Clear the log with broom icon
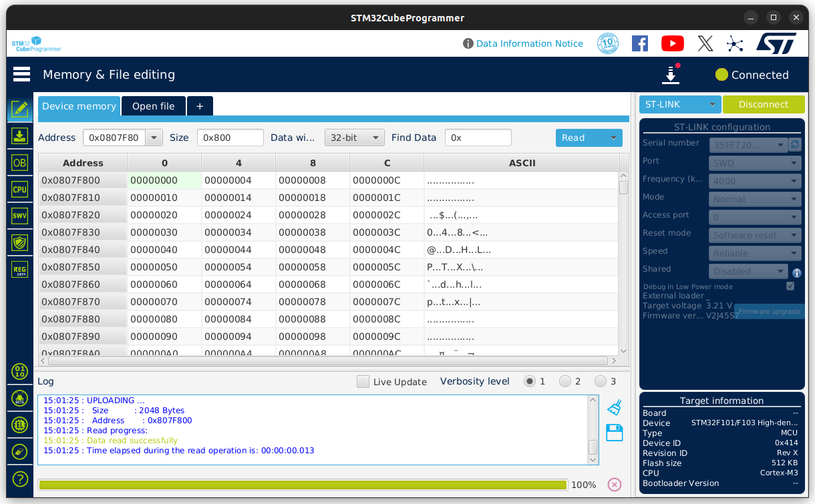Viewport: 815px width, 504px height. click(615, 407)
